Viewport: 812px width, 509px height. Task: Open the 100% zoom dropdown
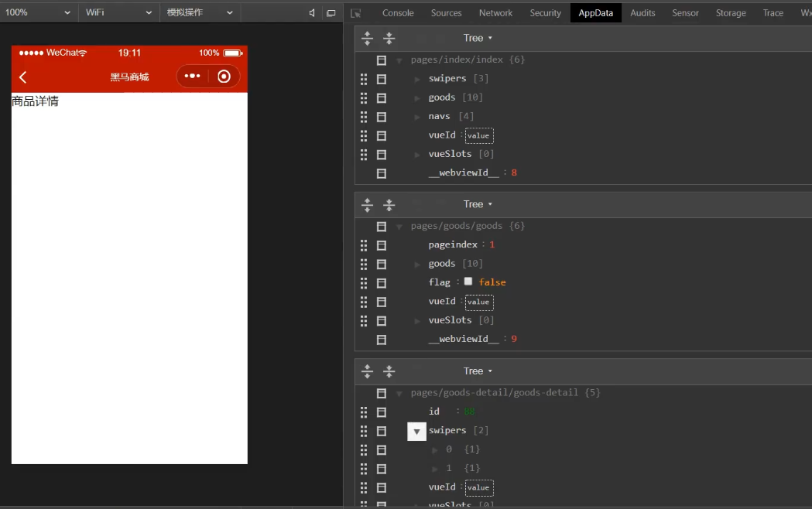point(37,12)
